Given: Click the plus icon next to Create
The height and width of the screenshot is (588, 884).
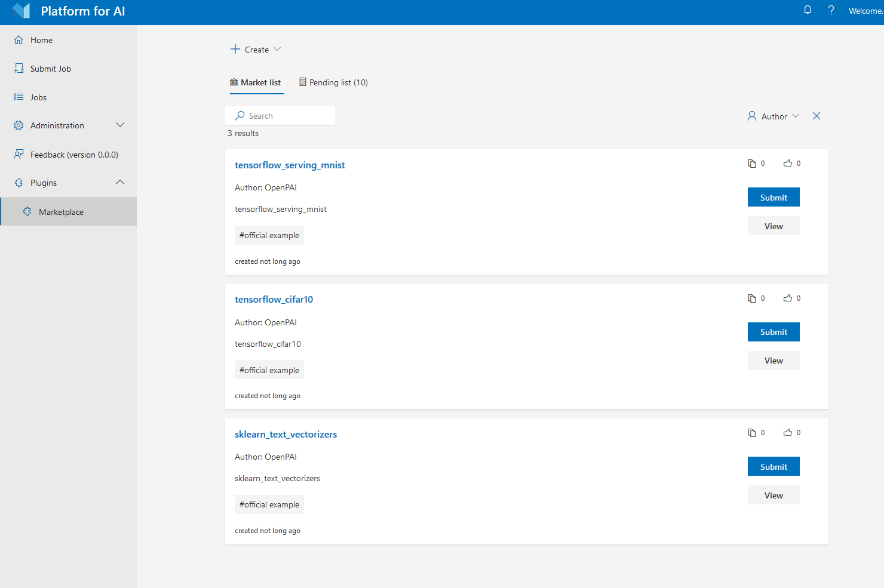Looking at the screenshot, I should pyautogui.click(x=235, y=49).
